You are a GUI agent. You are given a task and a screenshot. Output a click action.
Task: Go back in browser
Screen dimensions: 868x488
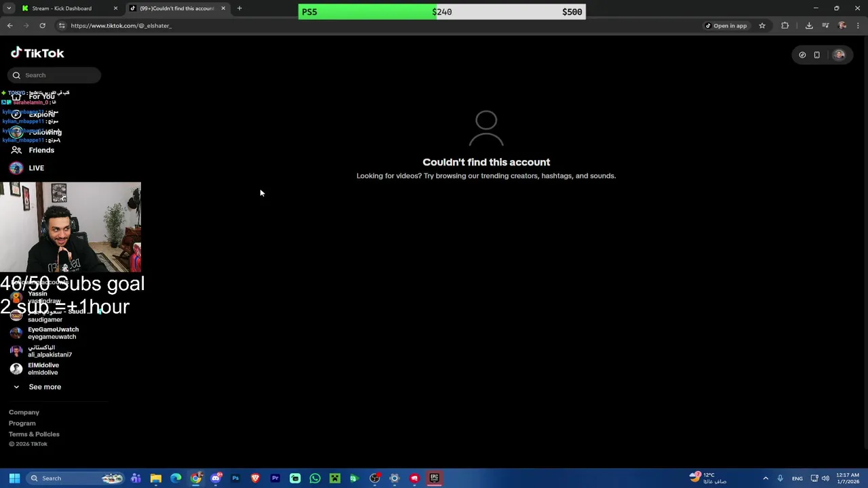9,26
